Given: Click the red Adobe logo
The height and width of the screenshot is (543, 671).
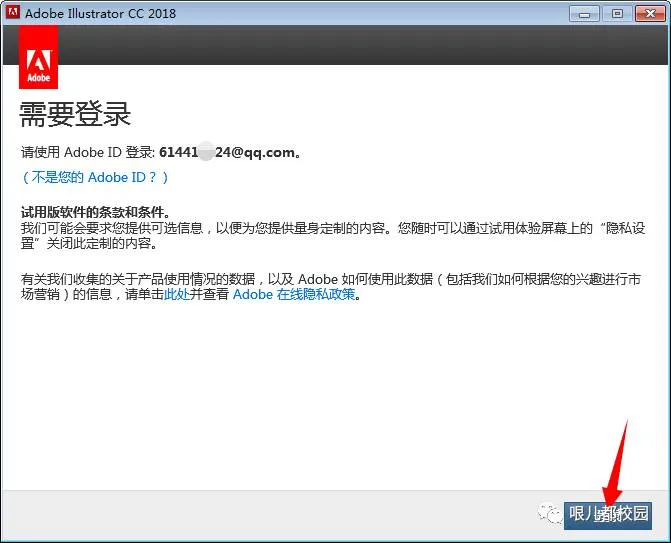Looking at the screenshot, I should point(39,57).
